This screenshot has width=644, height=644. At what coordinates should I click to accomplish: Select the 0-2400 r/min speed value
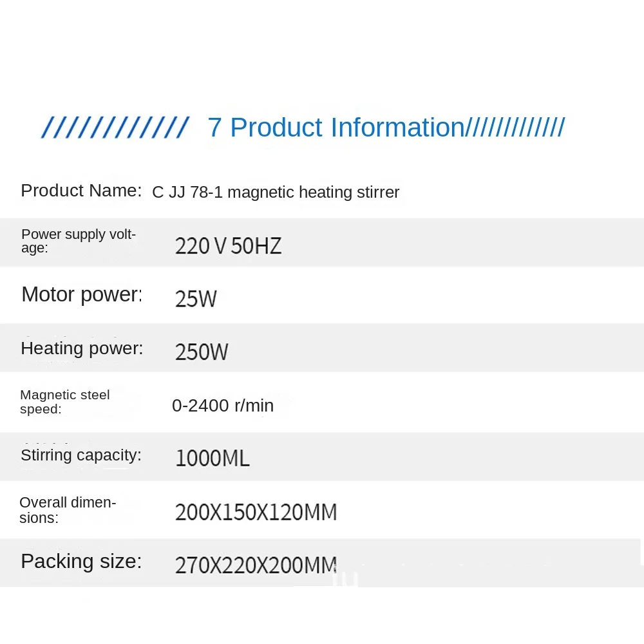[x=223, y=406]
